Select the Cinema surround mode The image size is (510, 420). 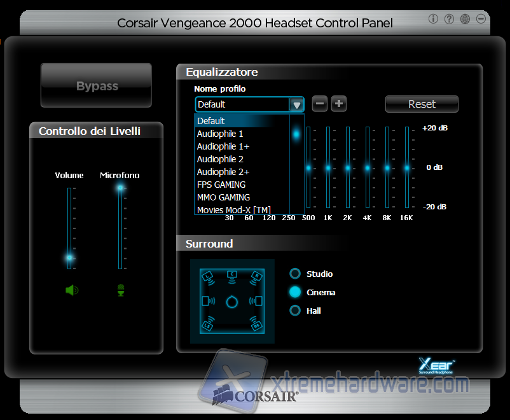(x=295, y=292)
